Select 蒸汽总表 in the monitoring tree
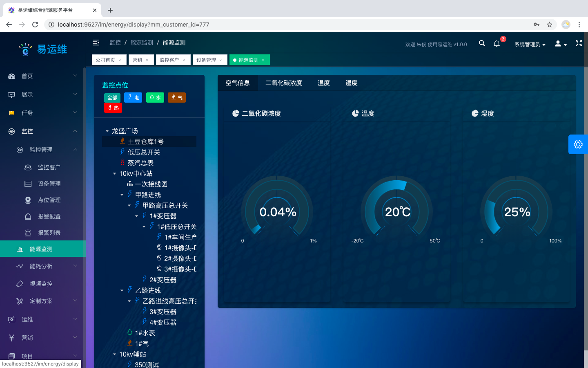The image size is (588, 368). pyautogui.click(x=140, y=163)
